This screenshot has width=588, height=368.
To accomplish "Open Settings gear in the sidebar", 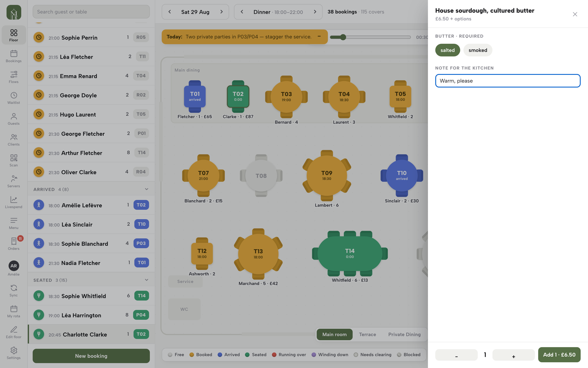I will point(13,353).
